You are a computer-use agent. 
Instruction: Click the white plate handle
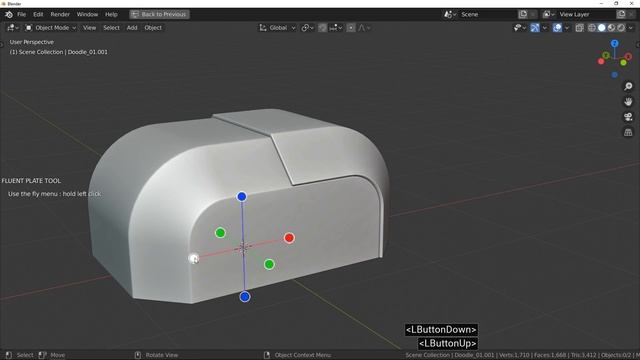[193, 258]
